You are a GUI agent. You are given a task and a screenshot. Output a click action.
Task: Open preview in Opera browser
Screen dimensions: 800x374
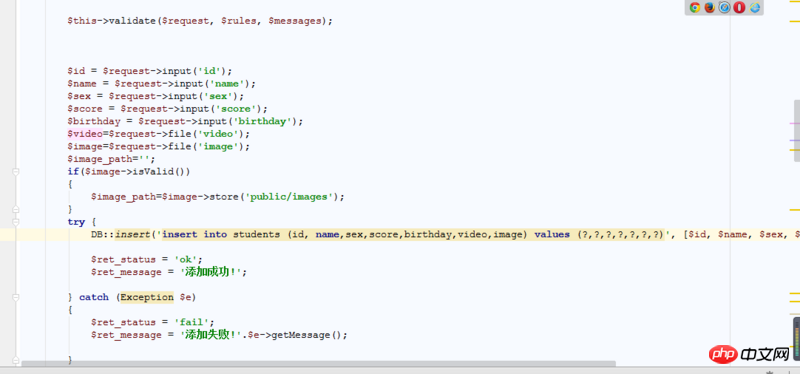(739, 7)
